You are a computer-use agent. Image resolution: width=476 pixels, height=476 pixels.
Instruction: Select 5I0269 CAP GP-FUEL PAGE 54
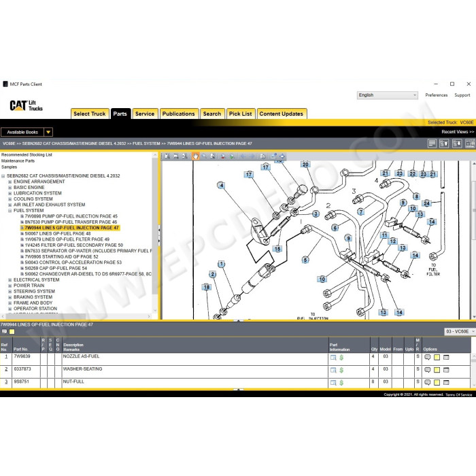[x=56, y=269]
